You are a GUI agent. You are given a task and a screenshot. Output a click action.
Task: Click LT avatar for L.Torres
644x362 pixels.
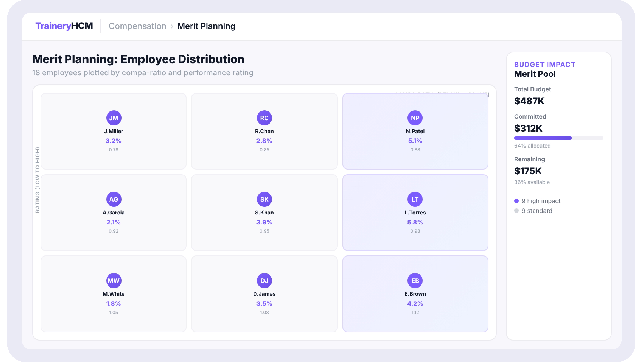tap(415, 199)
